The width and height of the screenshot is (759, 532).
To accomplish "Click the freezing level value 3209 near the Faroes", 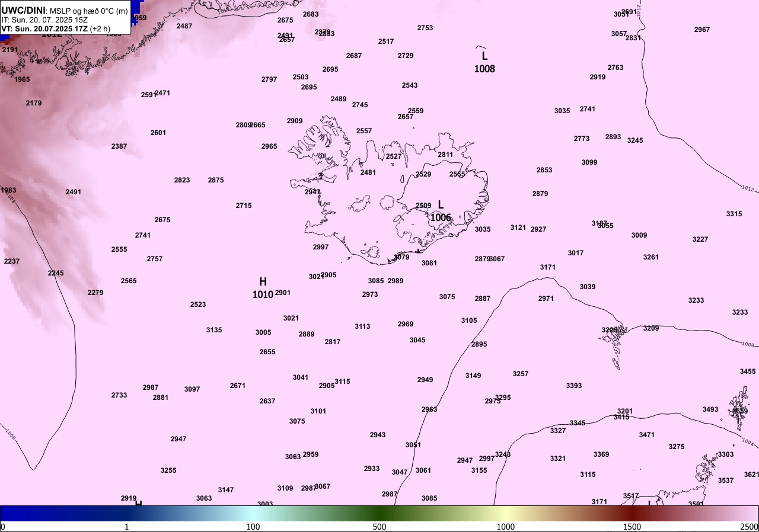I will [651, 328].
